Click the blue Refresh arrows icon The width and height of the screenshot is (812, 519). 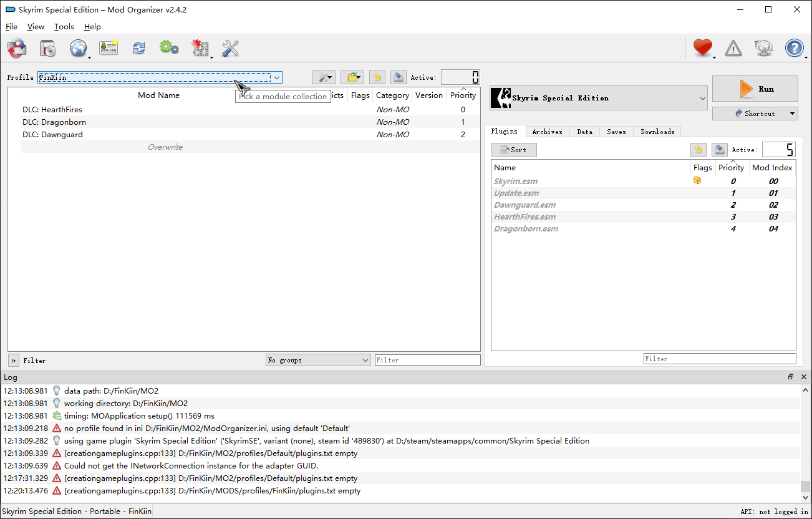138,48
